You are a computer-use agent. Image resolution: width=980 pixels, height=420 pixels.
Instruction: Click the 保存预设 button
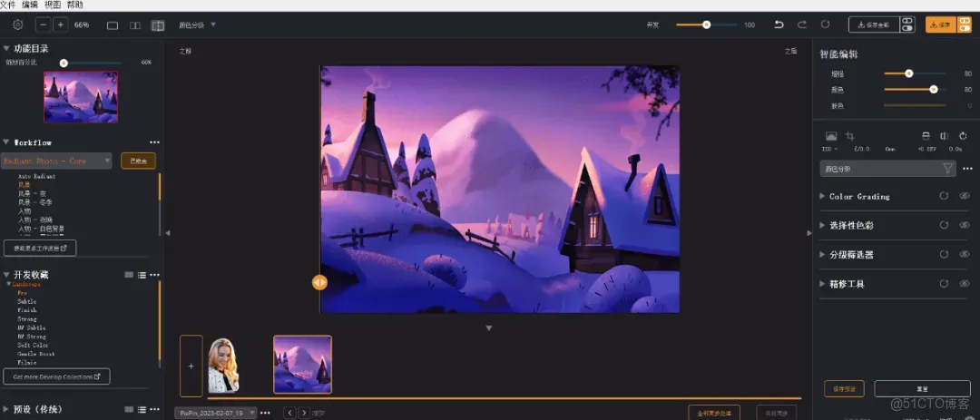pyautogui.click(x=845, y=388)
